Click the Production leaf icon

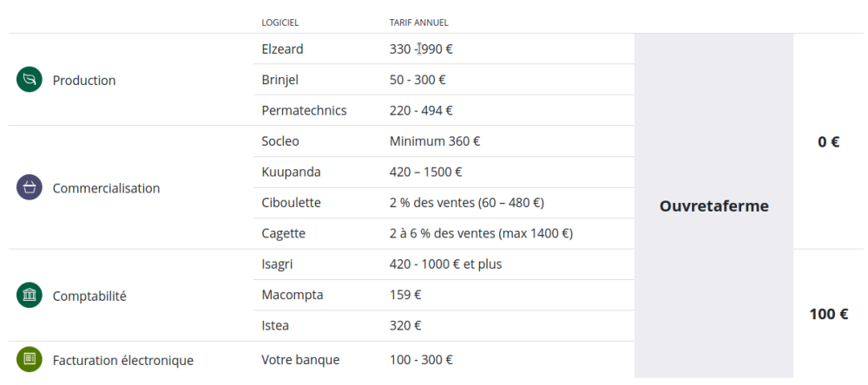[30, 80]
